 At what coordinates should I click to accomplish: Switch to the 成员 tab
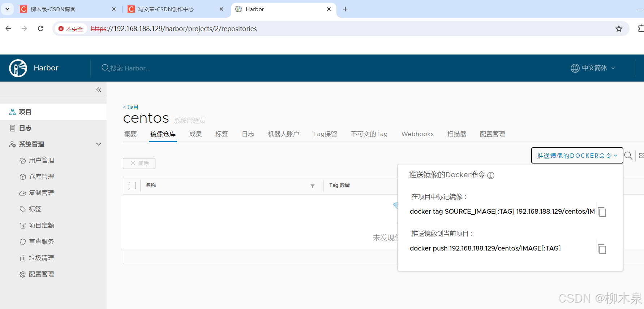(x=196, y=134)
